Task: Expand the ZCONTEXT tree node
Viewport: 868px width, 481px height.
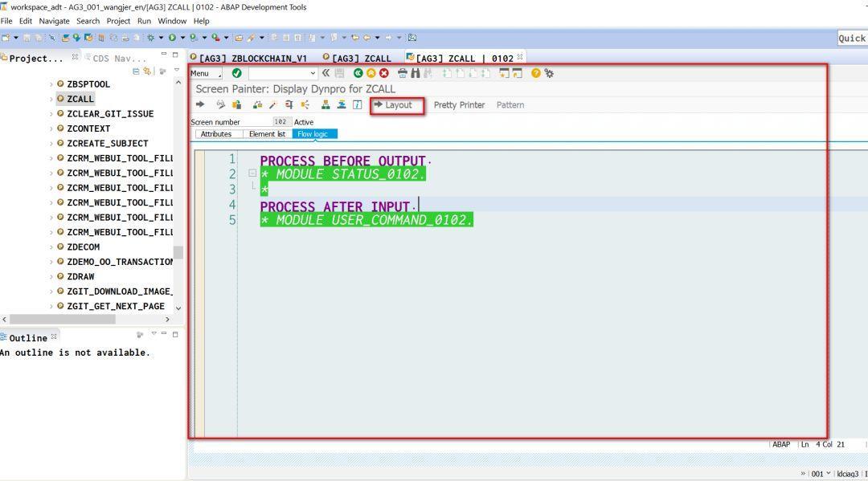Action: point(51,128)
